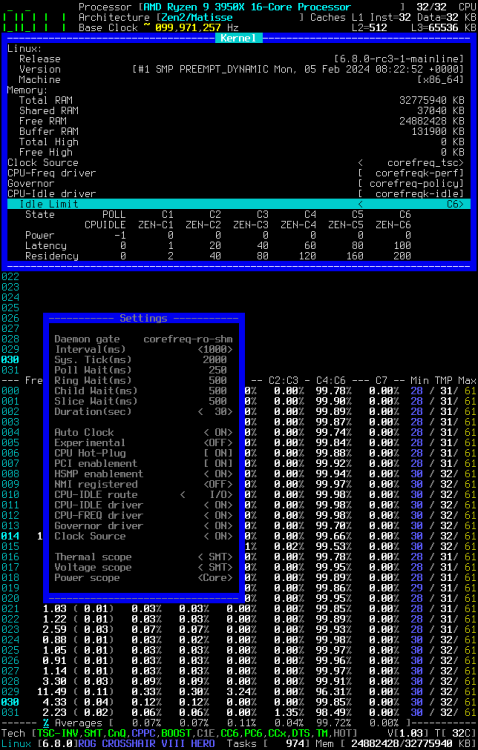
Task: Select the Governor corefreq-policy row
Action: (x=236, y=184)
